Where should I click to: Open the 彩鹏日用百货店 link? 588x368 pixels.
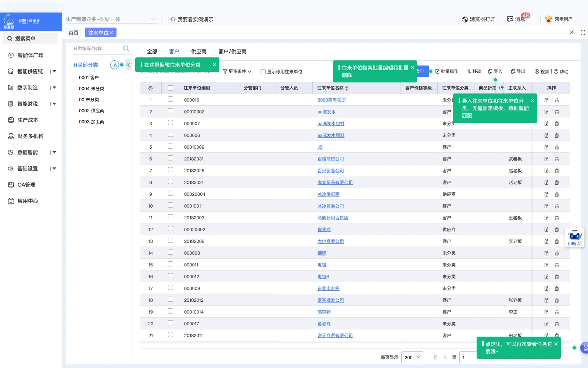333,218
